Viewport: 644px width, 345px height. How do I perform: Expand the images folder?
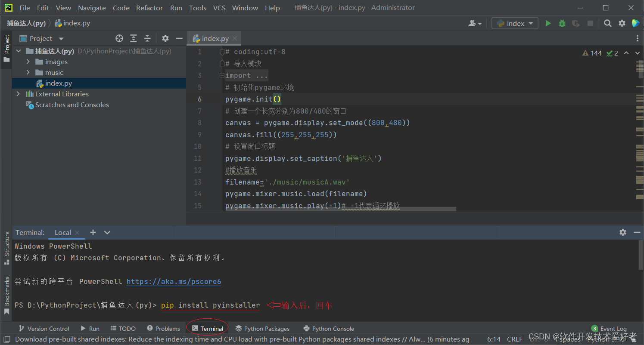point(28,62)
